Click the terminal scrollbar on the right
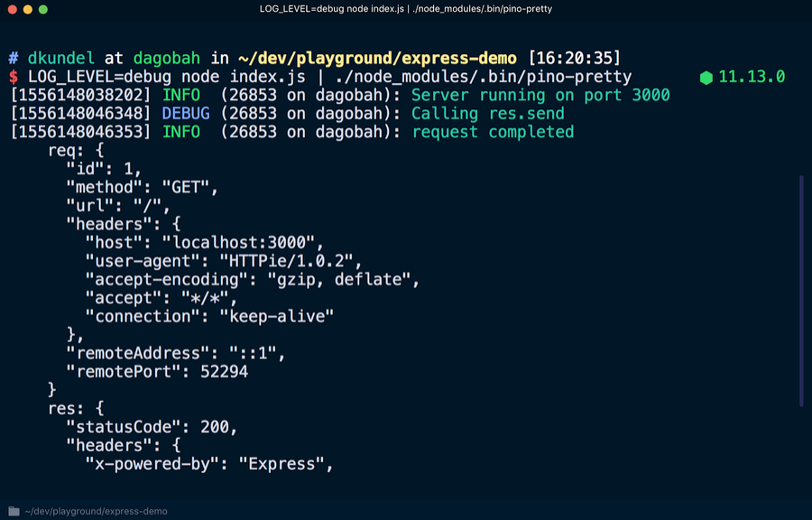 [x=800, y=289]
